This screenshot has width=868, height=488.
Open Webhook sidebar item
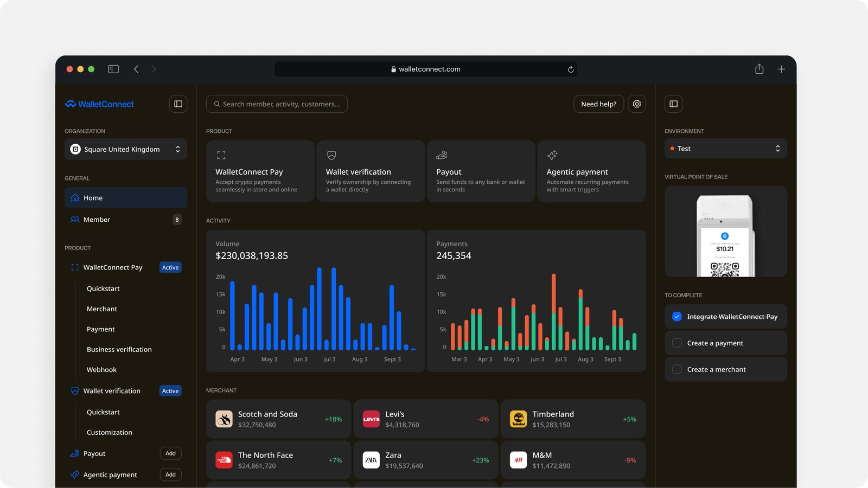[x=101, y=370]
